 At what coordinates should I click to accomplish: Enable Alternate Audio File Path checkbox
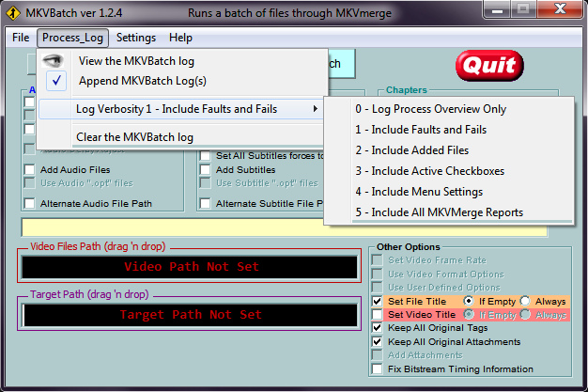pos(30,203)
